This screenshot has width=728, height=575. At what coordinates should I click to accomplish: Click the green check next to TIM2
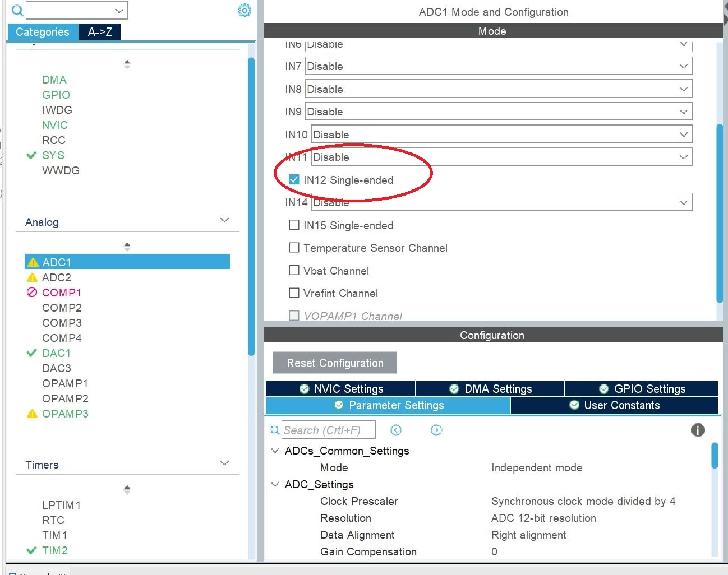(x=31, y=550)
